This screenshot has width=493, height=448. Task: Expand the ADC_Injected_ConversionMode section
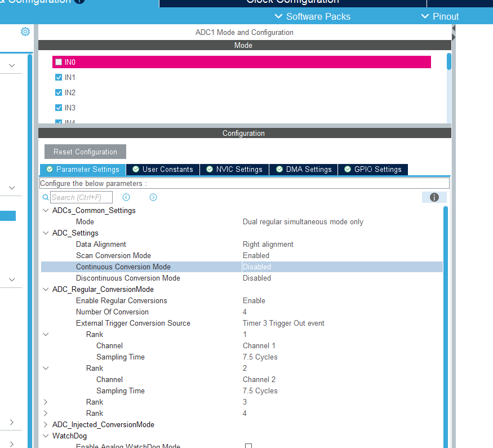(x=46, y=424)
